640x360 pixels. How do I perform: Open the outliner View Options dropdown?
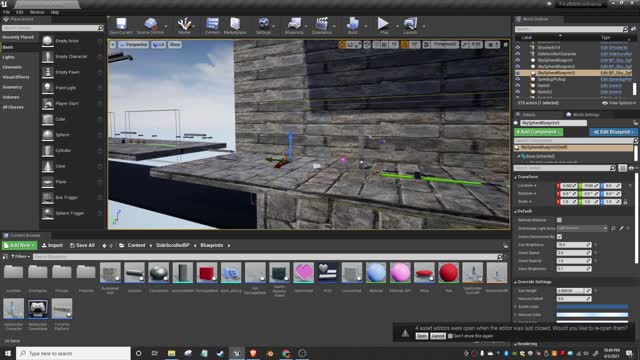coord(619,103)
